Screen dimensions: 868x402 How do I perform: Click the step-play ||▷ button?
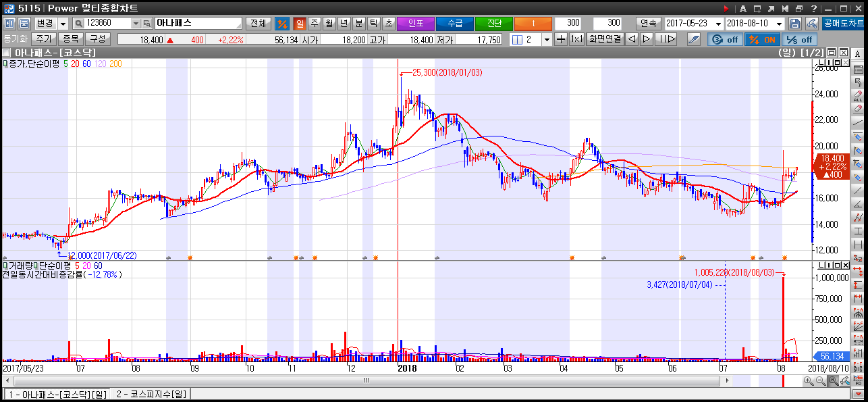[666, 39]
